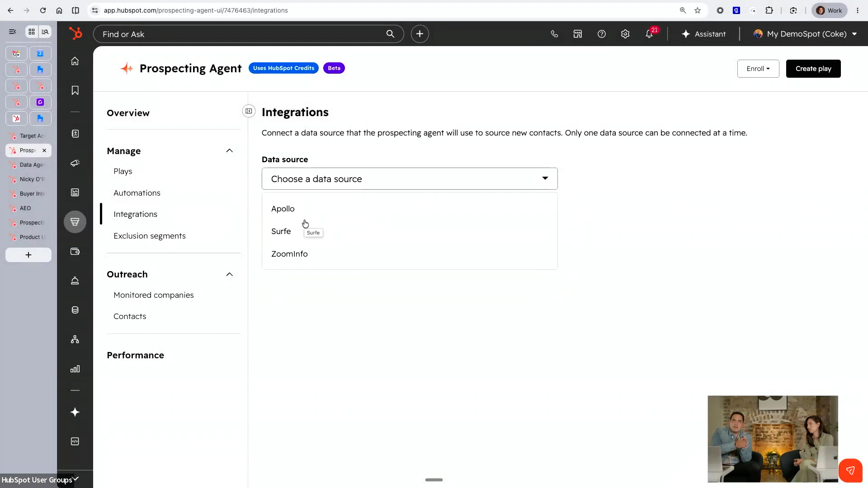Screen dimensions: 868x488
Task: Collapse the side navigation panel toggle
Action: [x=249, y=111]
